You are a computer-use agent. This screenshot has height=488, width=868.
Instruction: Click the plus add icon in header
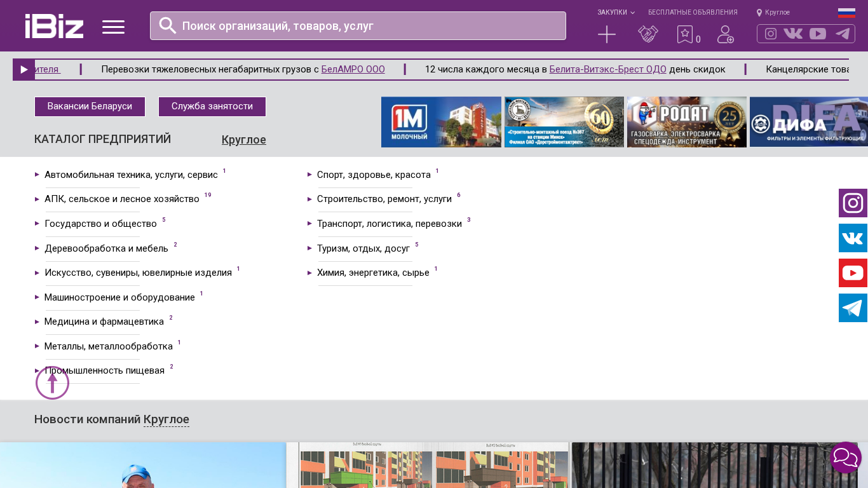[607, 34]
